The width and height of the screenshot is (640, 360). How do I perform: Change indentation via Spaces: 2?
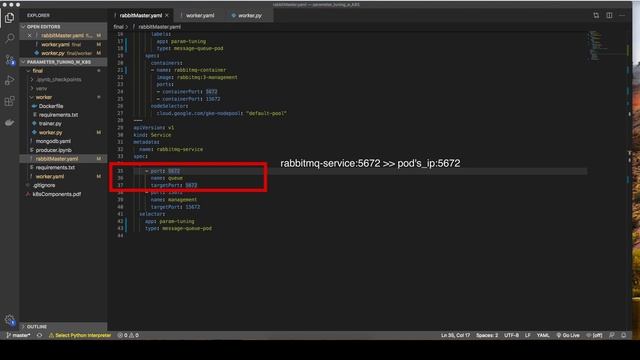(x=487, y=335)
